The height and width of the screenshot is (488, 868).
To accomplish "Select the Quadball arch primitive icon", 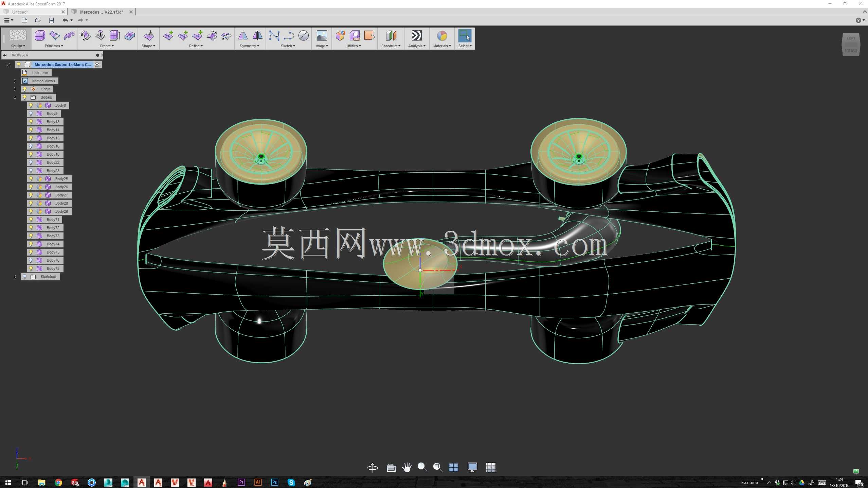I will [x=69, y=36].
